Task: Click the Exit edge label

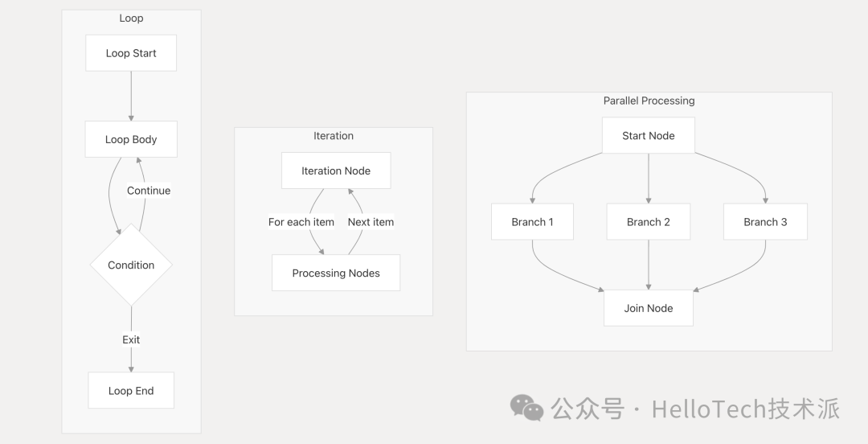Action: [131, 339]
